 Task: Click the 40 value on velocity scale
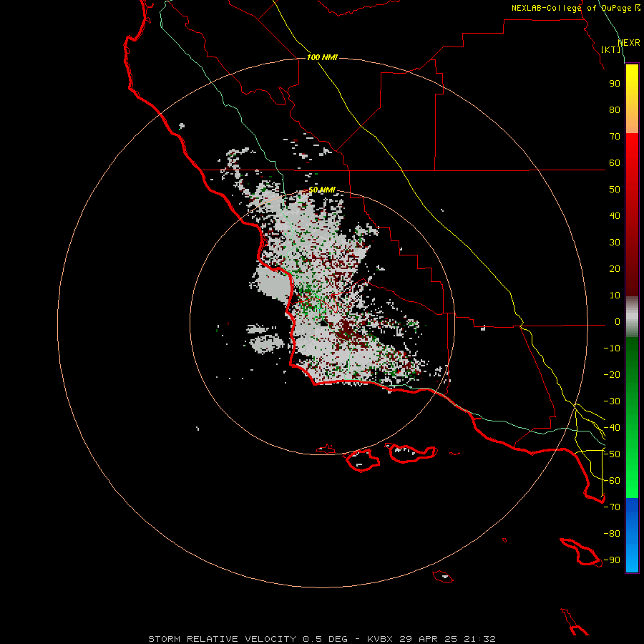615,216
